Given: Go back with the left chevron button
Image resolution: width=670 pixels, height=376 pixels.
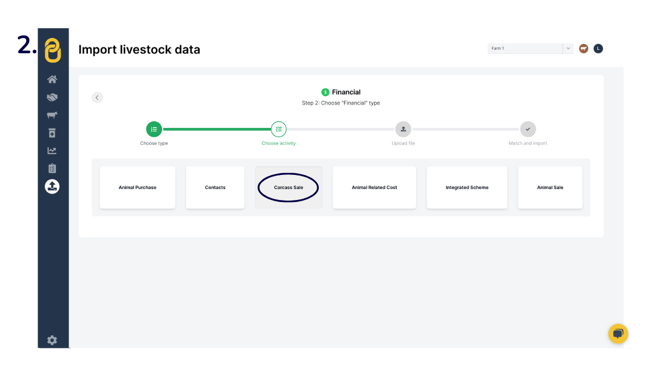Looking at the screenshot, I should click(97, 97).
